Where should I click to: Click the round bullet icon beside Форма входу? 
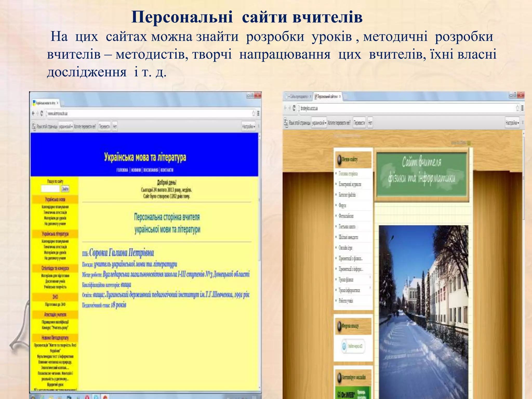click(339, 326)
